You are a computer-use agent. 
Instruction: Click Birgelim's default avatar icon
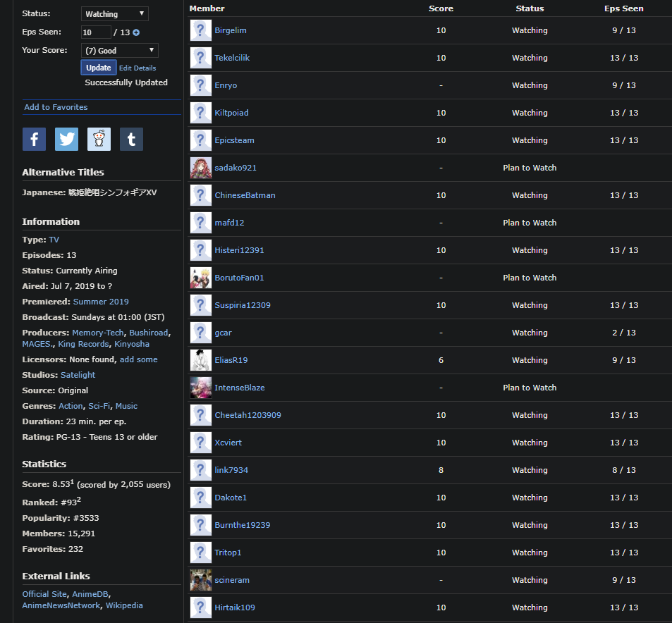tap(200, 30)
